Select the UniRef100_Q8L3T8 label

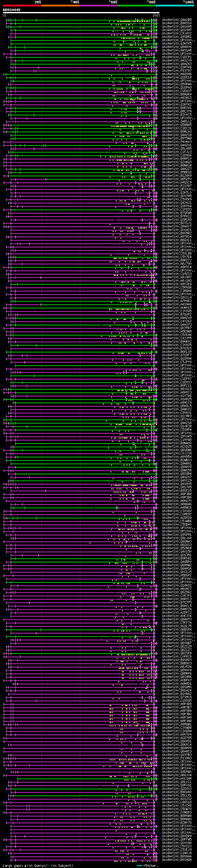pos(177,111)
